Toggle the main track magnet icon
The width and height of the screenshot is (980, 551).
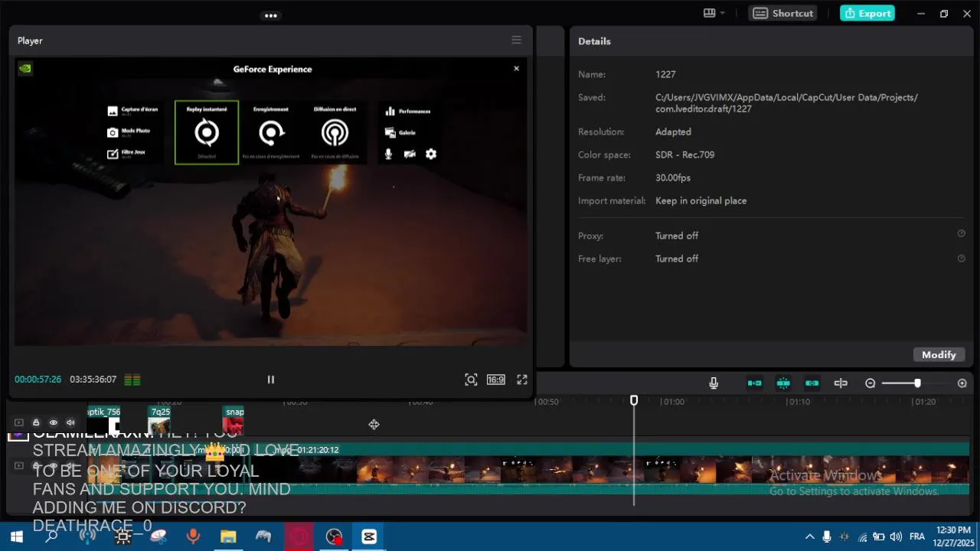755,383
